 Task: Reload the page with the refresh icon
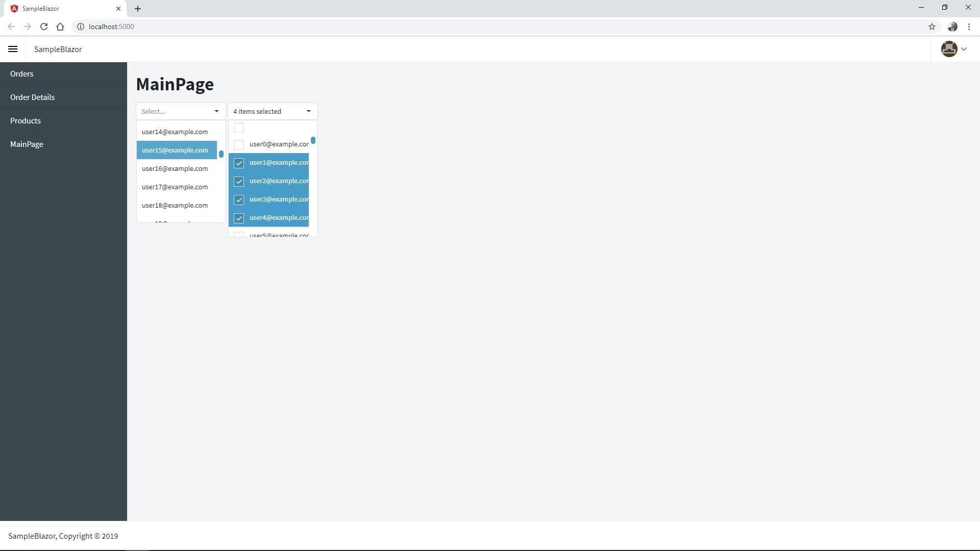[44, 27]
